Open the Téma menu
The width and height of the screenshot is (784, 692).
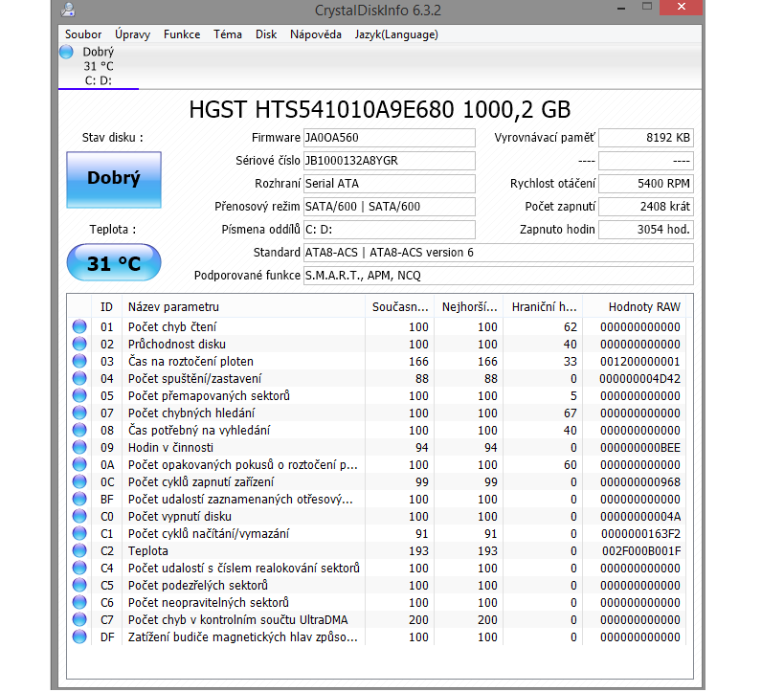pyautogui.click(x=228, y=34)
